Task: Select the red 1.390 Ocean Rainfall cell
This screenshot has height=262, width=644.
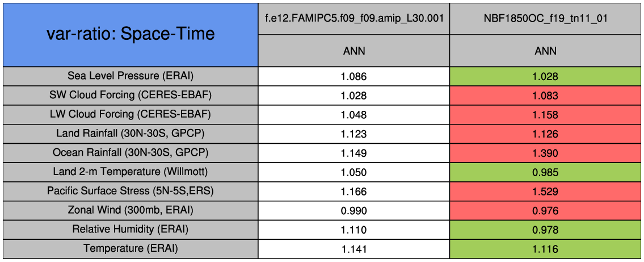Action: click(545, 153)
